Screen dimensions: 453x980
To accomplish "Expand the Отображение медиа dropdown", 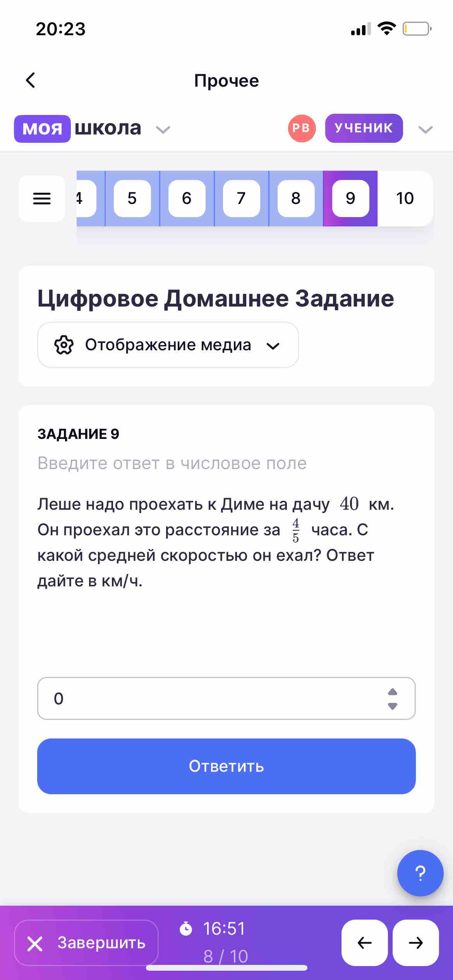I will pos(168,345).
